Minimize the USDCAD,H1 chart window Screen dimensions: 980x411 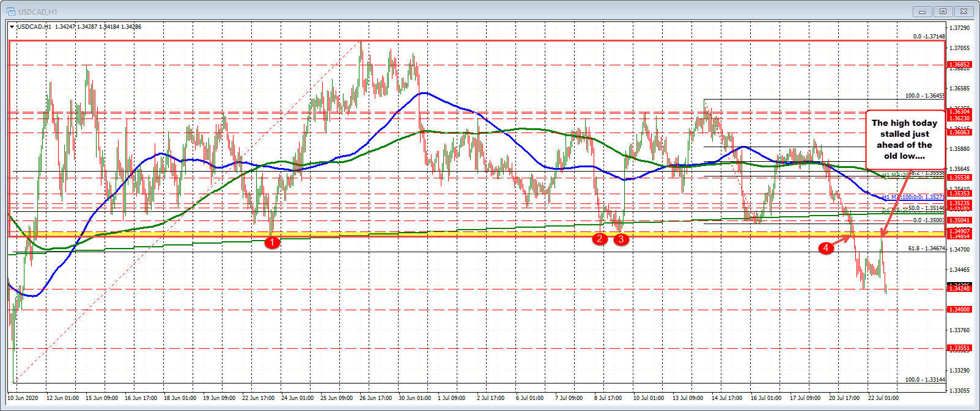[x=922, y=12]
